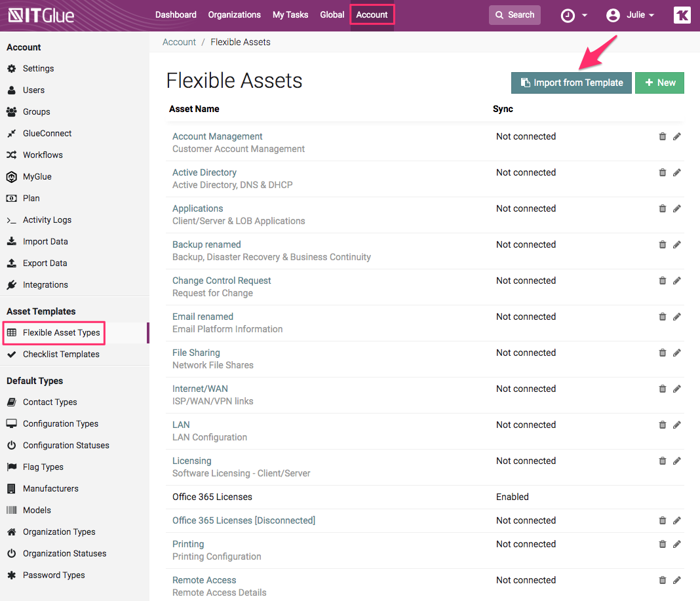Click the Account breadcrumb link

pos(179,42)
